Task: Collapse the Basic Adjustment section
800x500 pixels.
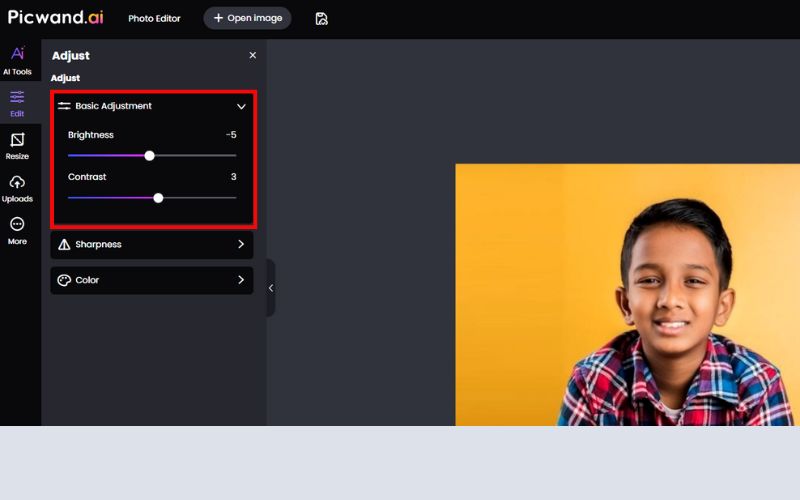Action: tap(241, 106)
